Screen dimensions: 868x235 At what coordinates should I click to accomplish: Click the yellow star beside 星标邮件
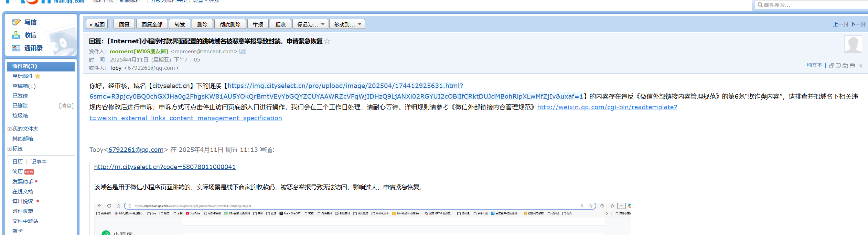click(x=38, y=76)
